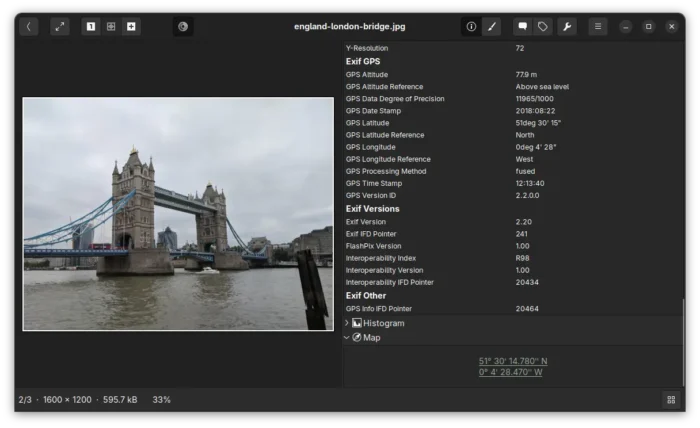Select the GPS Latitude row in Exif GPS
Screen dimensions: 700x428
point(512,123)
